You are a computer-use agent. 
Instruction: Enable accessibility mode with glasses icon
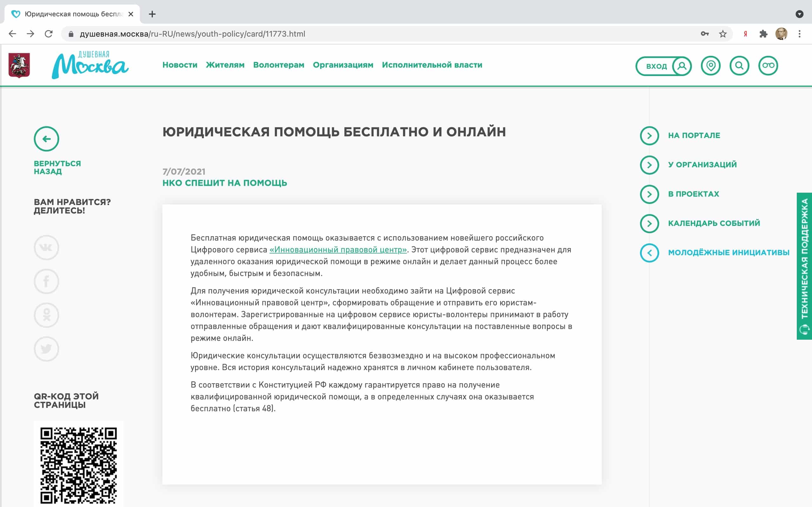tap(768, 66)
